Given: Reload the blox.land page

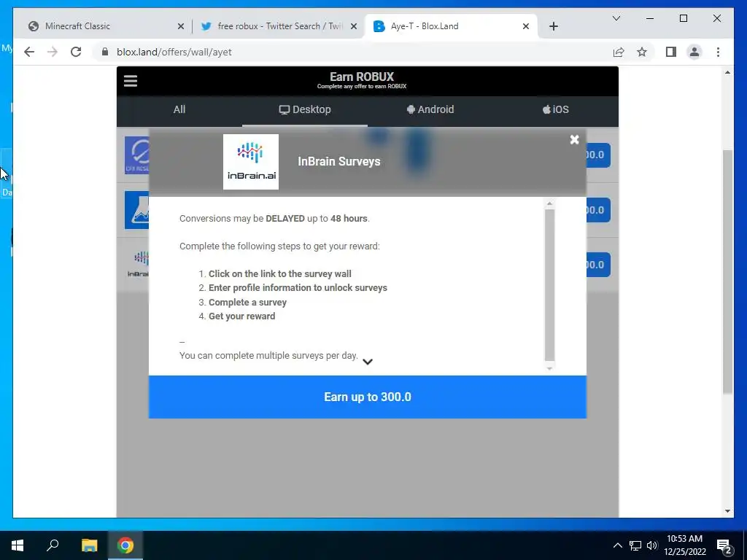Looking at the screenshot, I should click(76, 52).
